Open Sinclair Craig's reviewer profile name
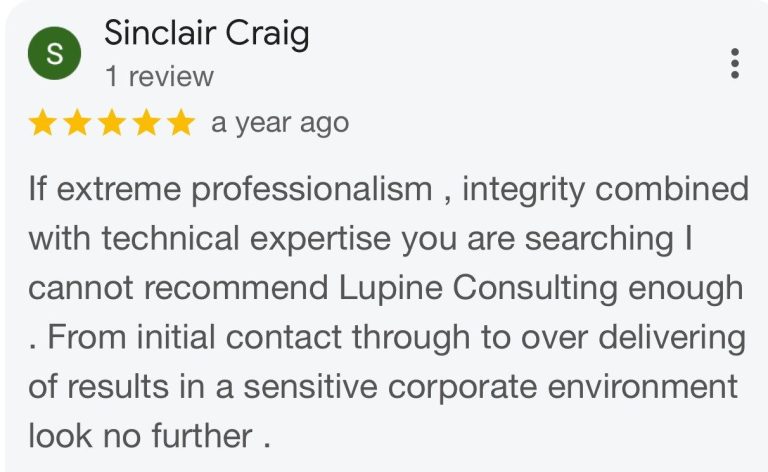The image size is (768, 472). [x=206, y=35]
